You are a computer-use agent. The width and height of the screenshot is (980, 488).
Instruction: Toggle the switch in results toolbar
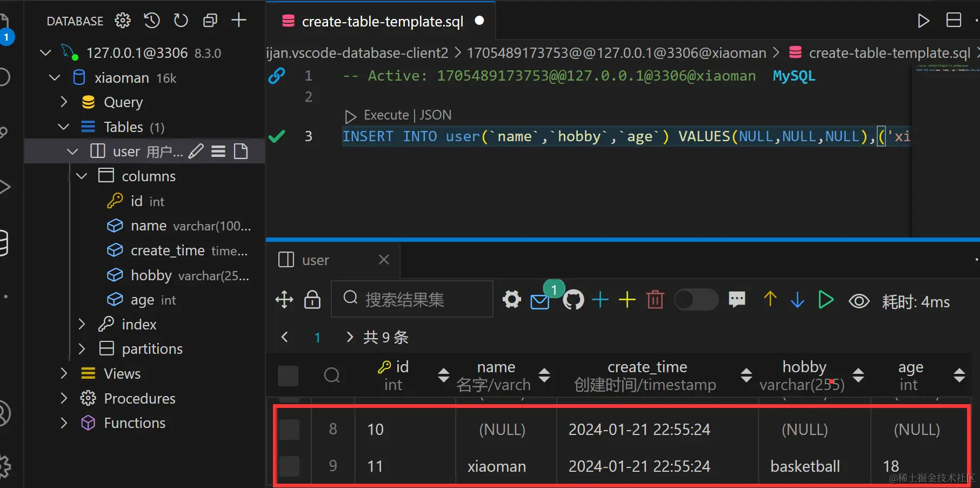696,300
